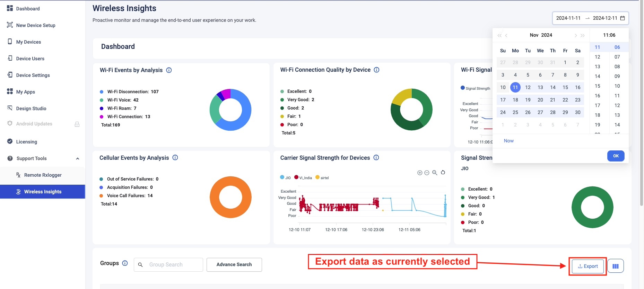Image resolution: width=644 pixels, height=289 pixels.
Task: Click the Export button
Action: click(588, 266)
